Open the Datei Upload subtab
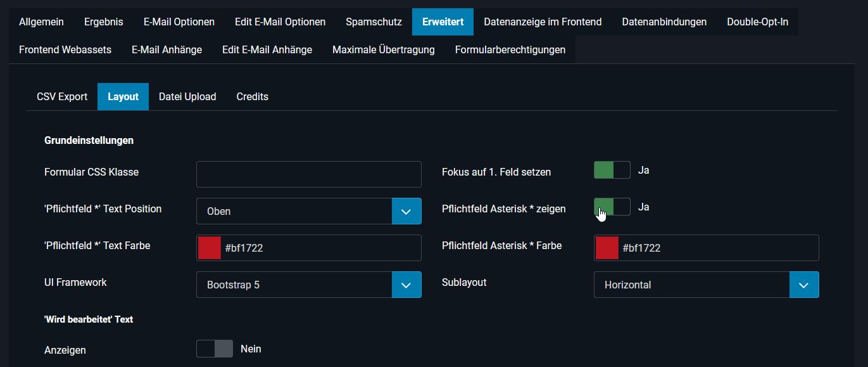 [187, 96]
